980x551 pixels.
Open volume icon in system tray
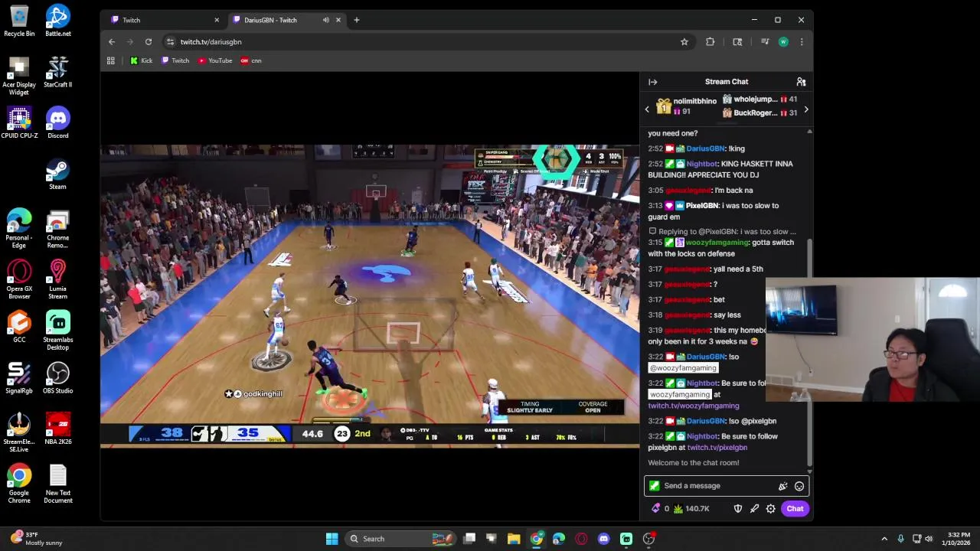pyautogui.click(x=929, y=539)
